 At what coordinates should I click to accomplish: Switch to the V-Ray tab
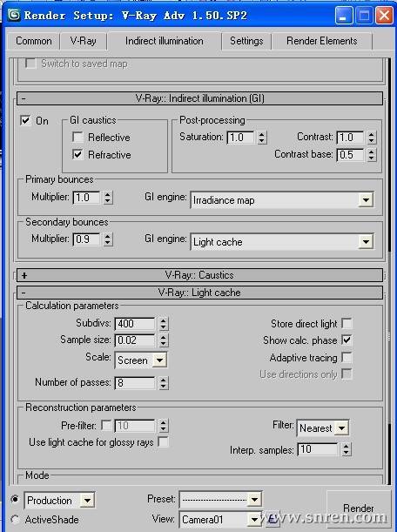coord(83,41)
